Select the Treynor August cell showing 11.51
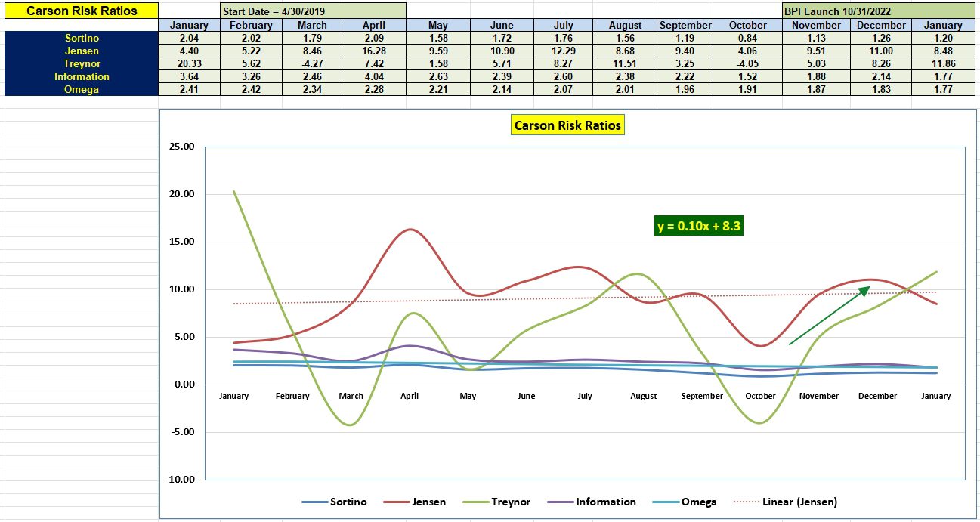The image size is (980, 522). tap(626, 63)
